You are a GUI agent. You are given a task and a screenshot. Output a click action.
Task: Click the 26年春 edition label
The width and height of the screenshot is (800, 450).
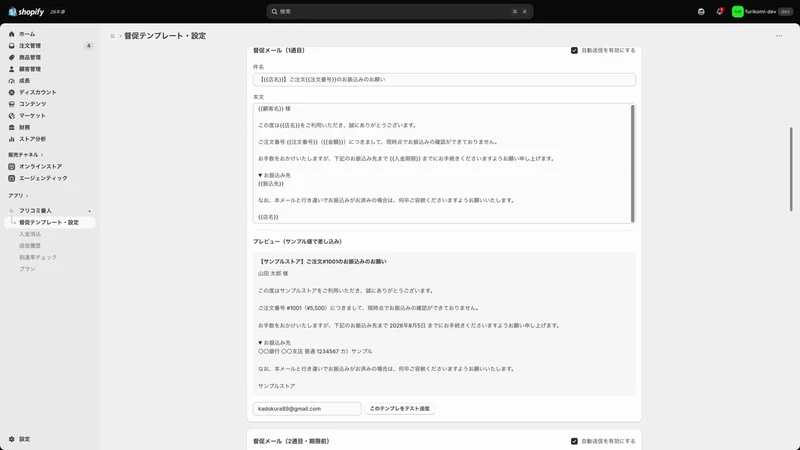(58, 12)
